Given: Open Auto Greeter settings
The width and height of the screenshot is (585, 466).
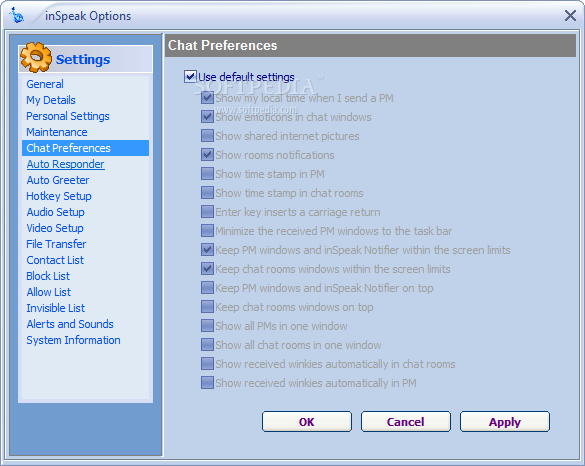Looking at the screenshot, I should [x=58, y=180].
